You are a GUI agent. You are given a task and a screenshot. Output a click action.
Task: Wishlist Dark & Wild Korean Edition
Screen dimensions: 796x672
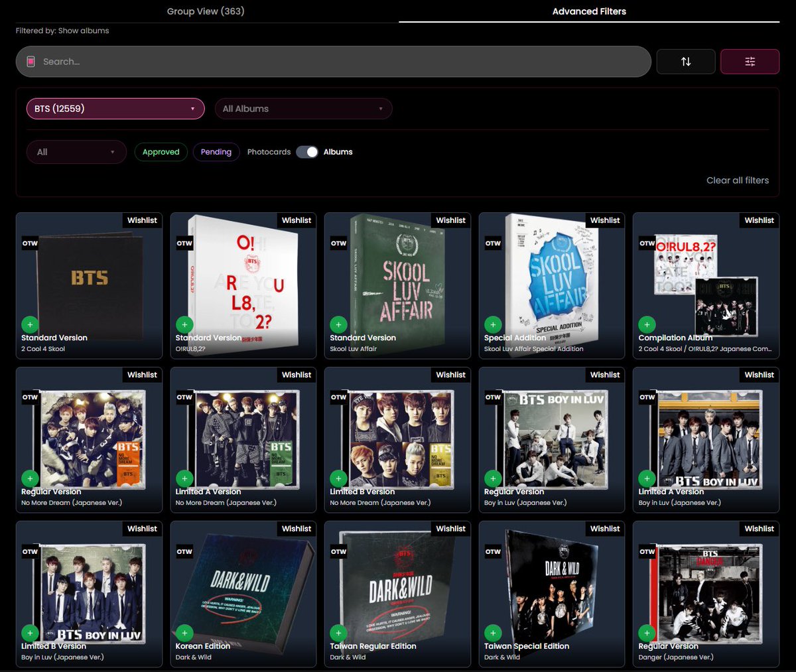coord(297,529)
